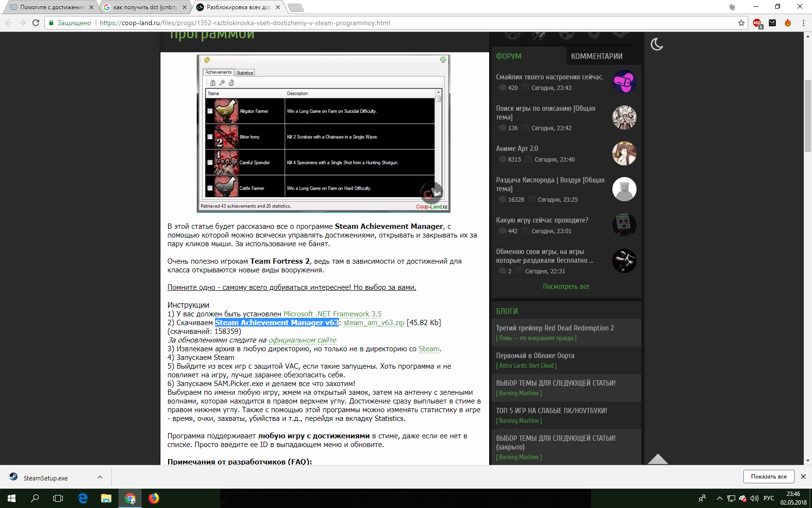Open blog 'ТОП 5 ИГР НА СЛАБЫЕ ПК/НОУТБУКИ!'
812x508 pixels.
point(551,411)
